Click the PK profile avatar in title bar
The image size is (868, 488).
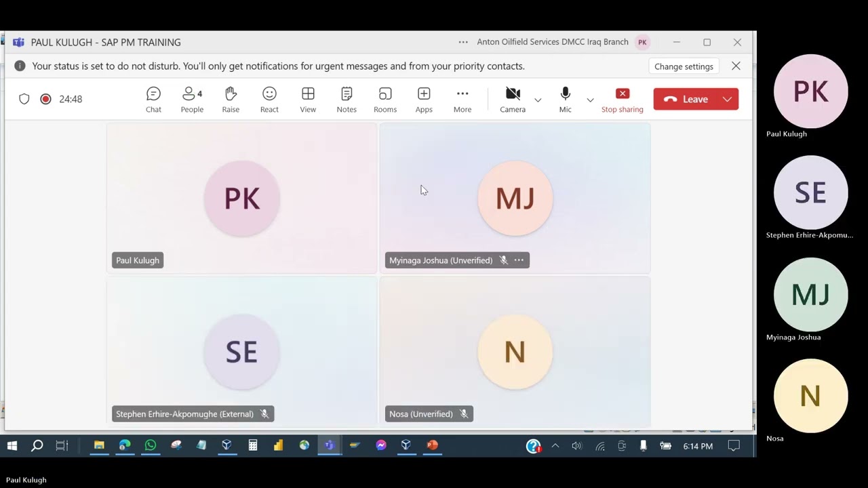point(642,42)
